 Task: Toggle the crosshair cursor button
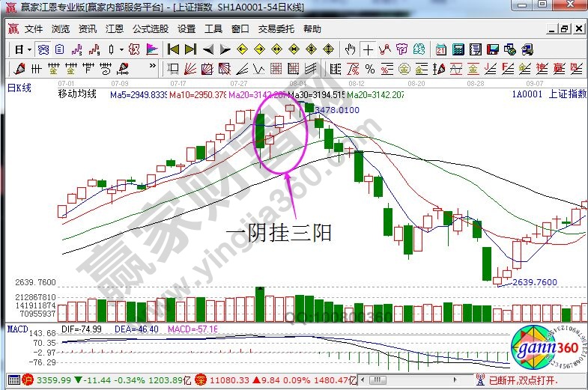pos(368,50)
